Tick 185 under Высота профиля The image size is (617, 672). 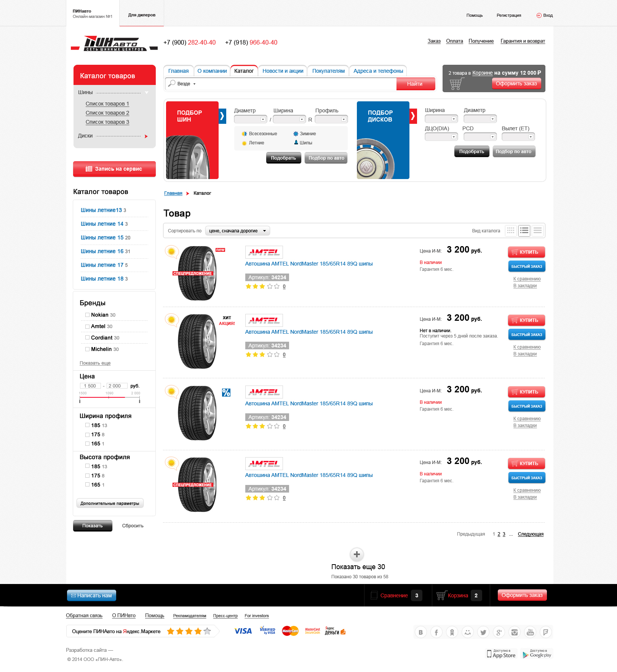[x=87, y=466]
